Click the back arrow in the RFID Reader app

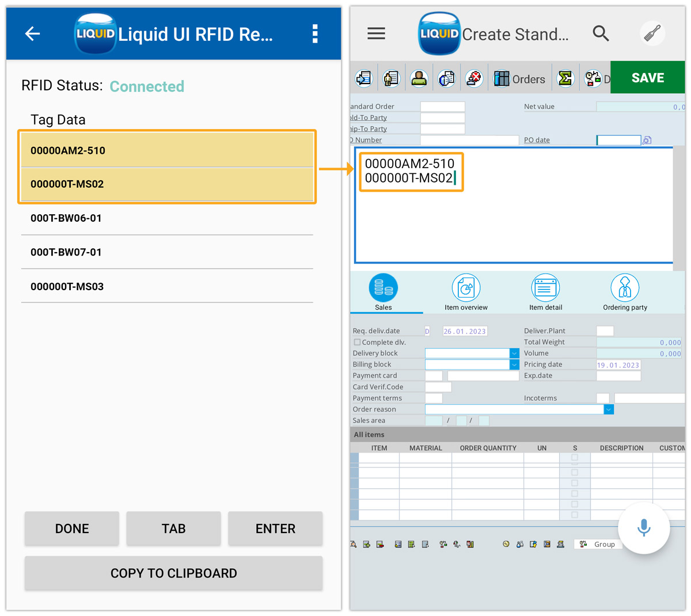tap(32, 33)
